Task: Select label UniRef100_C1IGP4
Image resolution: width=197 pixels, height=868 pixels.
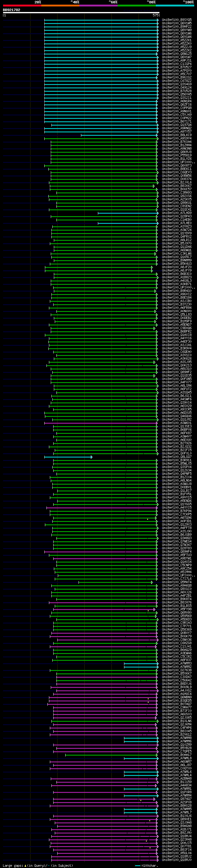Action: click(177, 64)
